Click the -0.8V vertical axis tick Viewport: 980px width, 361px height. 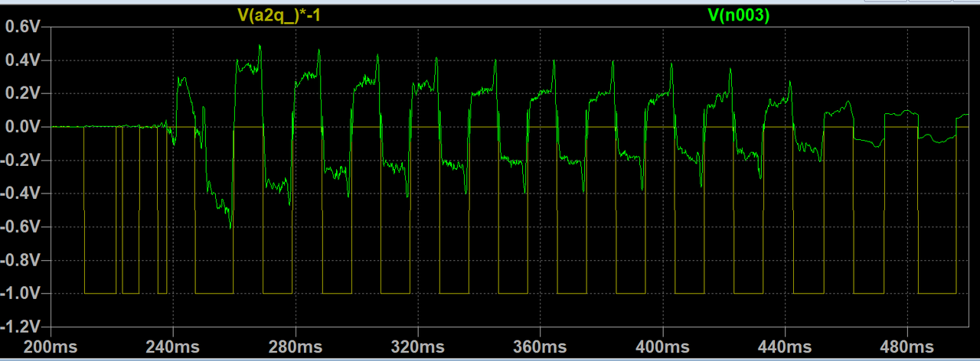tap(24, 260)
